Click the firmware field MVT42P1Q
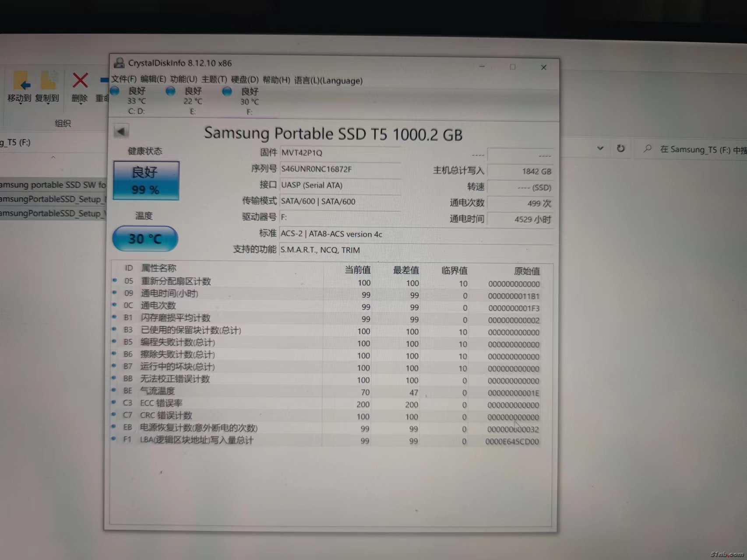Viewport: 747px width, 560px height. click(340, 153)
